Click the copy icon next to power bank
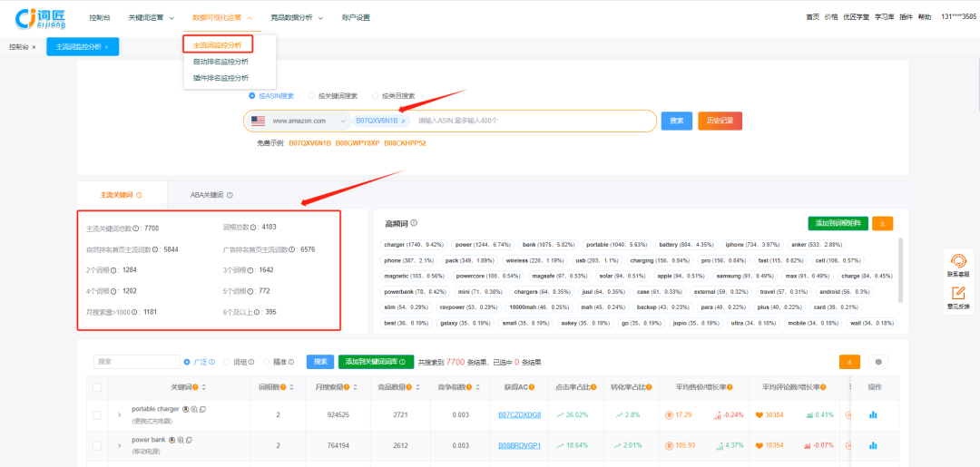Viewport: 980px width, 467px height. click(189, 440)
